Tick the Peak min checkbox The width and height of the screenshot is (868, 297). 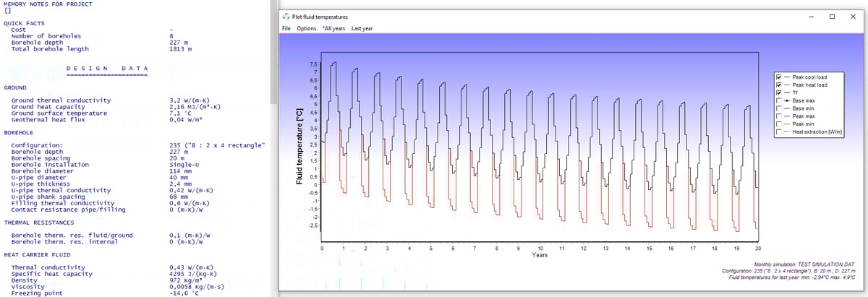778,124
